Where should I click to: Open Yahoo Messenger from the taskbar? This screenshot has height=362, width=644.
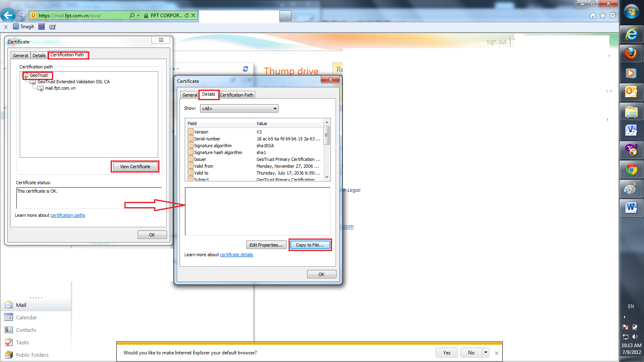pos(631,150)
